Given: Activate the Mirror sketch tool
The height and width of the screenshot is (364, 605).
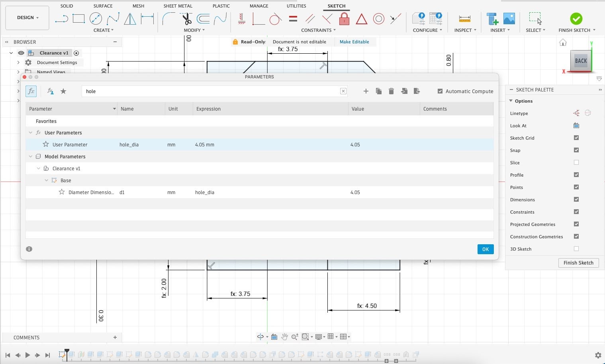Looking at the screenshot, I should [130, 19].
